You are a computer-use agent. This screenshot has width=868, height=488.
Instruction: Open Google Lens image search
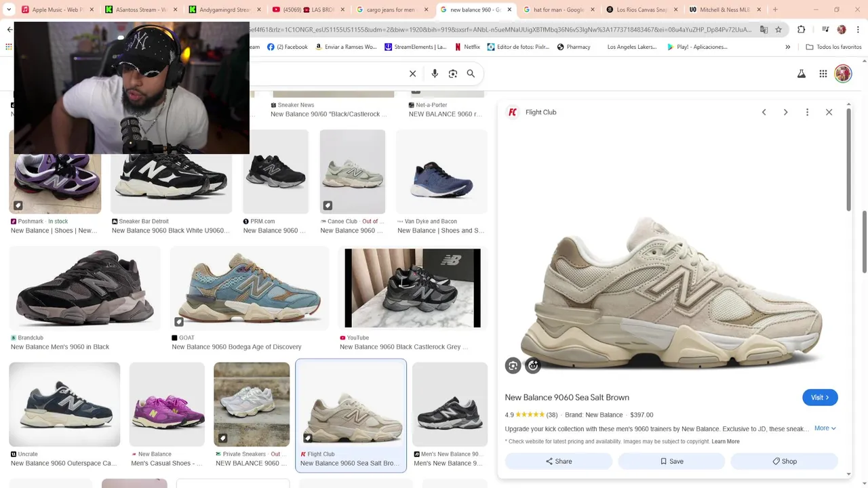tap(453, 73)
